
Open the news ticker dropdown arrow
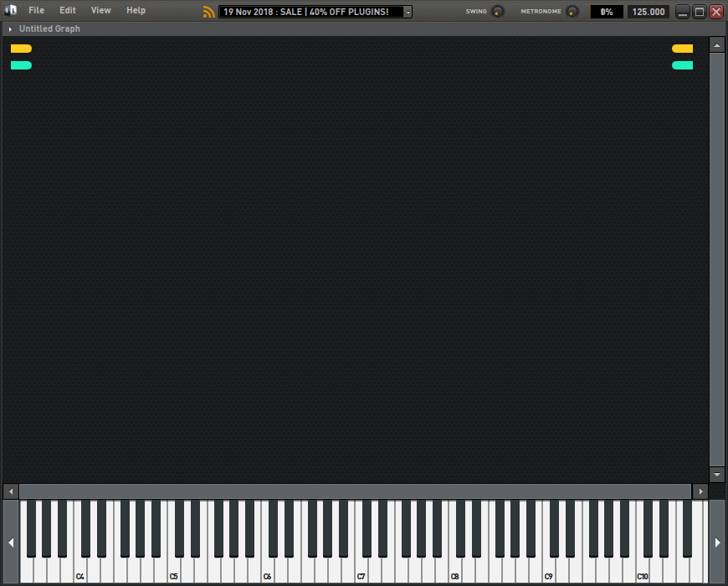(x=408, y=12)
